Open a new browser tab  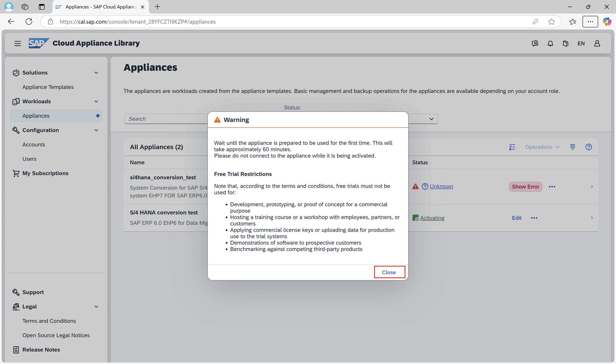click(157, 7)
